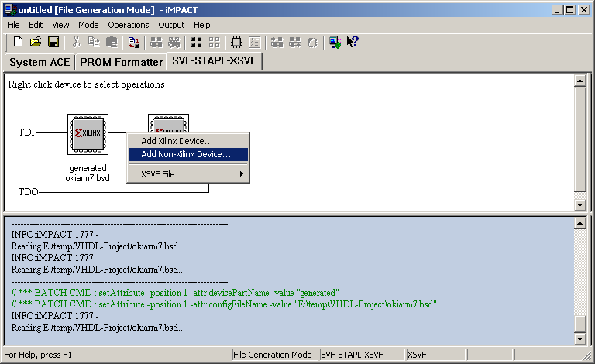Click the iMPACT title bar app icon
The height and width of the screenshot is (364, 595).
click(x=10, y=10)
